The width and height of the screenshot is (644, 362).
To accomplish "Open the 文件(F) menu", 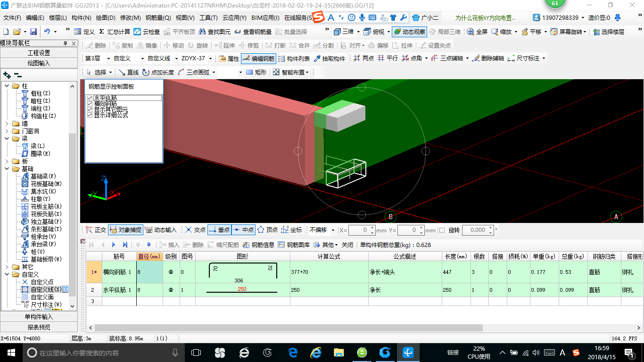I will pyautogui.click(x=12, y=18).
